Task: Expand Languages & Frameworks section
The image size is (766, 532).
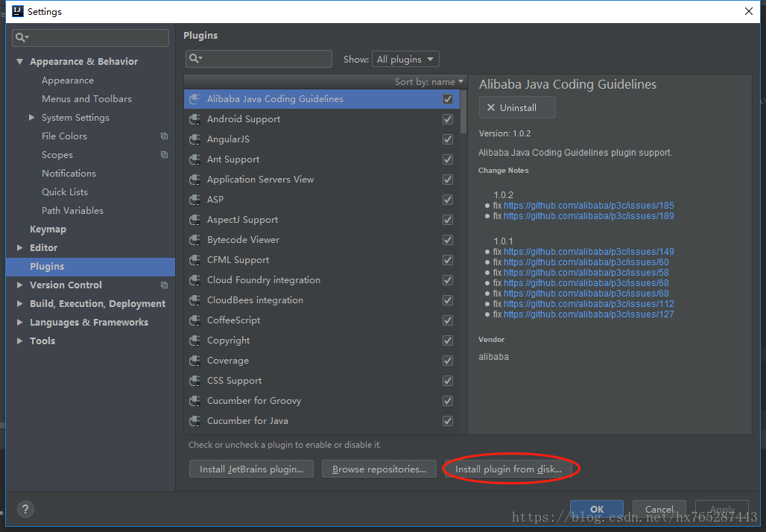Action: tap(19, 322)
